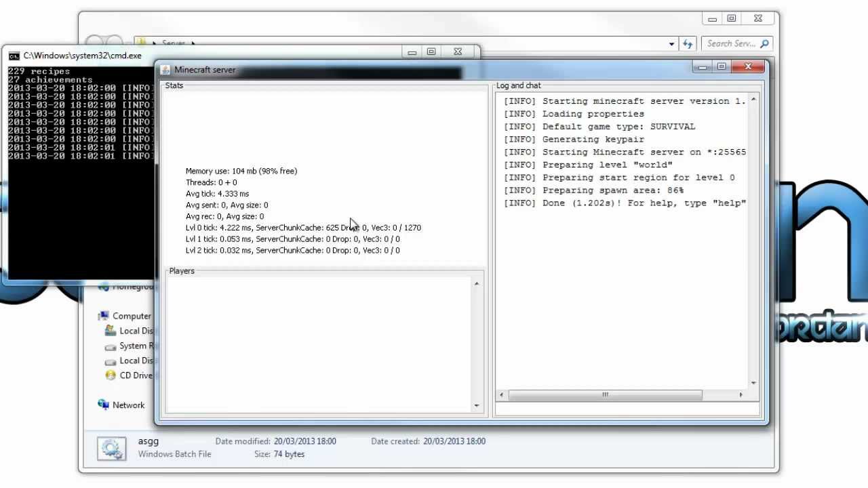This screenshot has width=868, height=488.
Task: Open the Explorer address bar history dropdown
Action: pos(671,44)
